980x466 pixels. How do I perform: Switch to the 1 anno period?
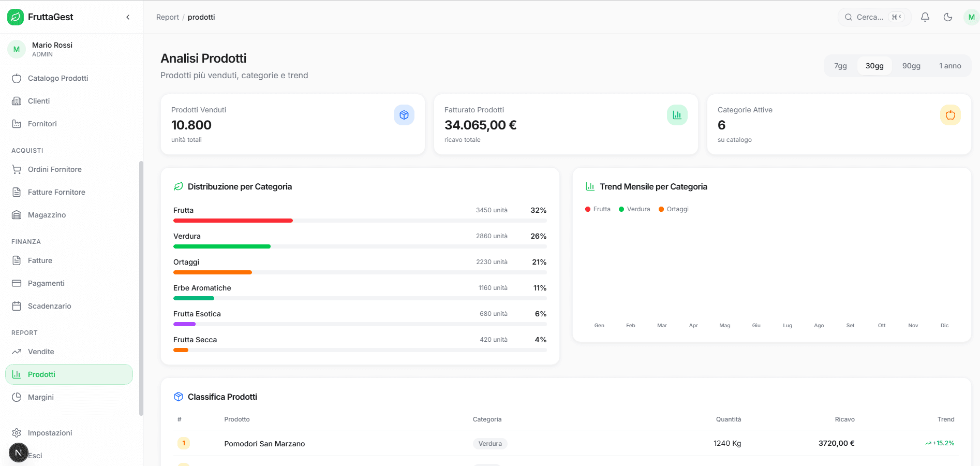(x=949, y=66)
